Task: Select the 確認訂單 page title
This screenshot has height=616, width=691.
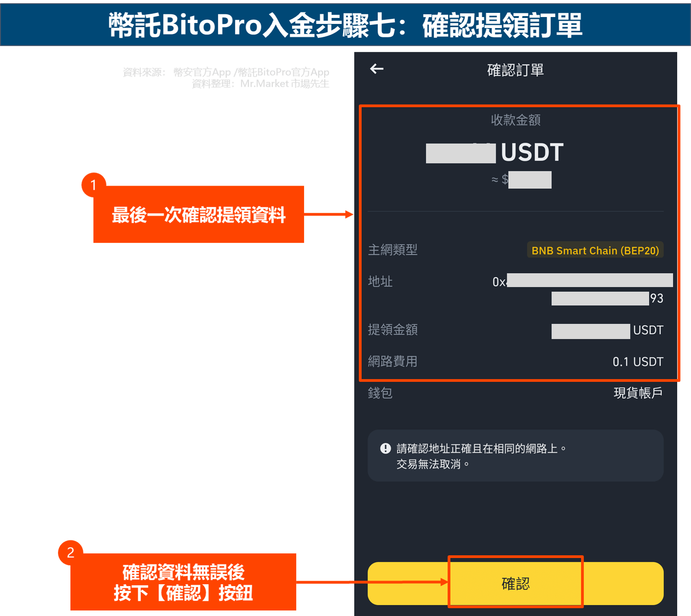Action: (515, 70)
